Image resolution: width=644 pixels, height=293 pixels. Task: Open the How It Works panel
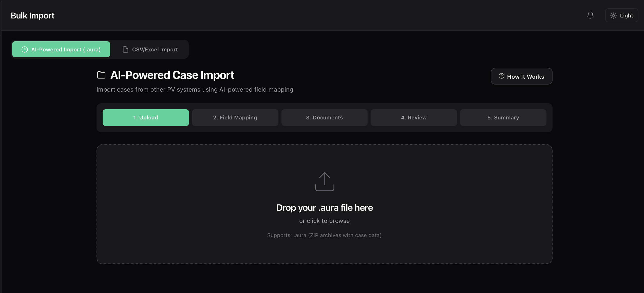coord(521,76)
